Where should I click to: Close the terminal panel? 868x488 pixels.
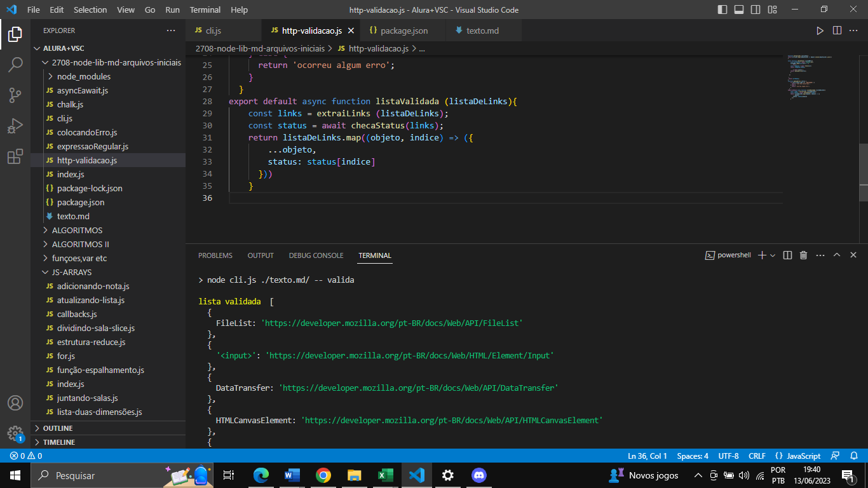[853, 255]
